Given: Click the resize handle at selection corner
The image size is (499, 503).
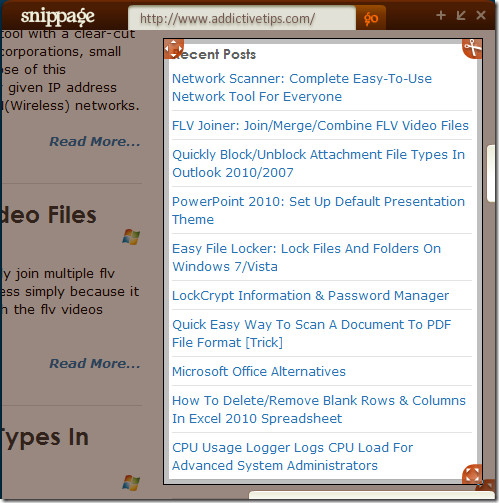Looking at the screenshot, I should (x=472, y=474).
